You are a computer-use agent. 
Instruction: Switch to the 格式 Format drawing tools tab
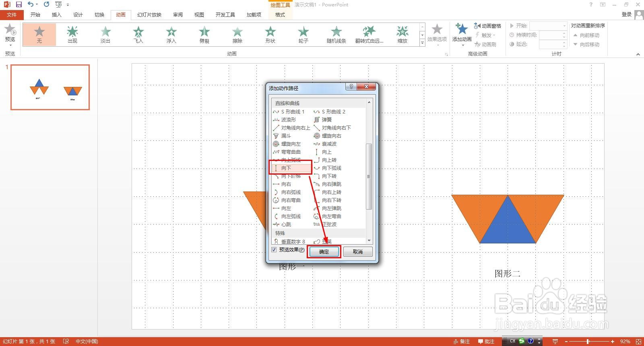pos(280,14)
